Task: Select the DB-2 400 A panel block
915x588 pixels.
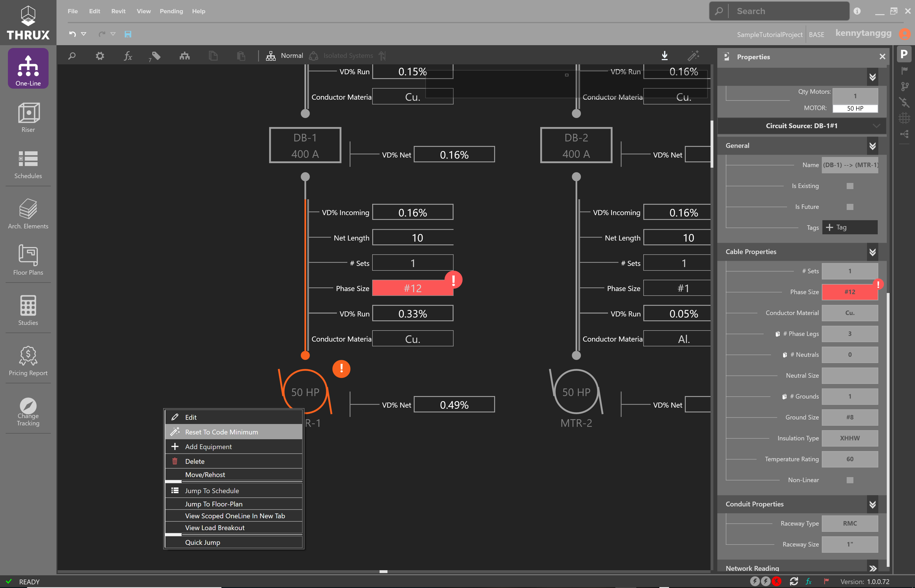Action: pos(576,145)
